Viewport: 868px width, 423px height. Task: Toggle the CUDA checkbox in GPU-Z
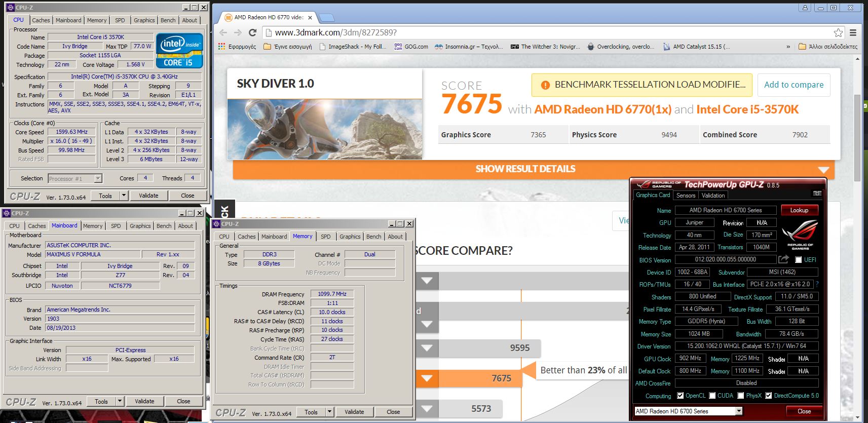[712, 396]
